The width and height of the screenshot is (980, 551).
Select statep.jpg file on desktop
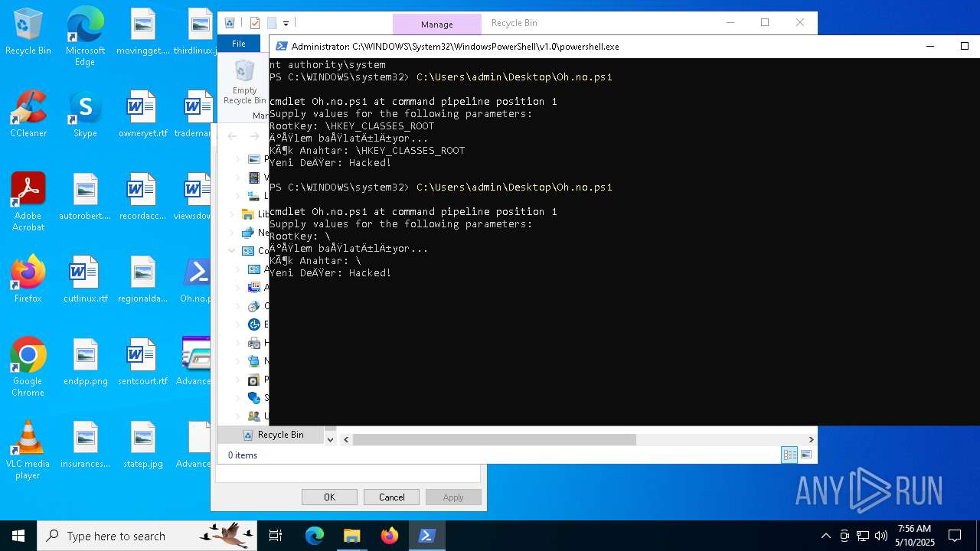[x=142, y=445]
